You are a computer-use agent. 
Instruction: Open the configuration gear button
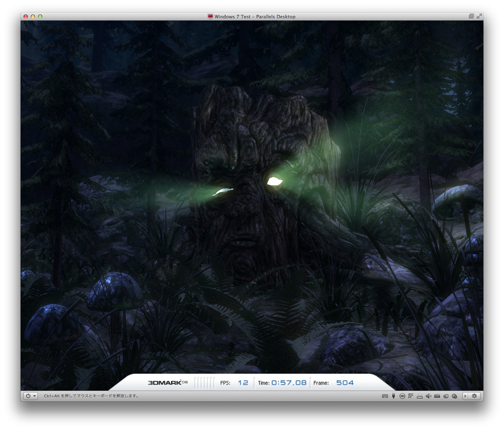[475, 396]
